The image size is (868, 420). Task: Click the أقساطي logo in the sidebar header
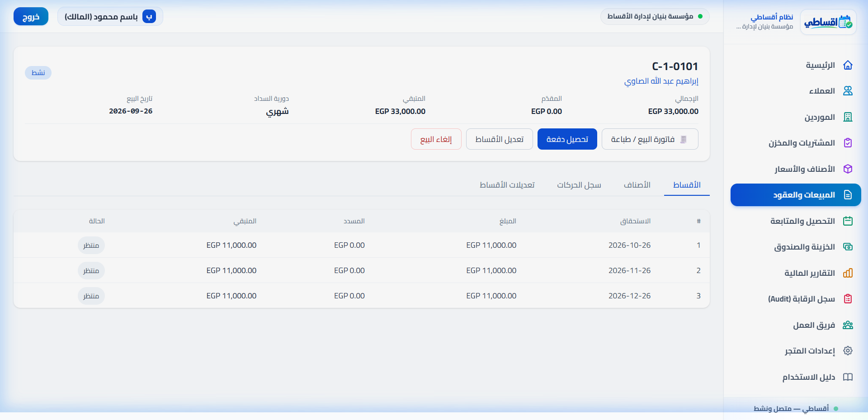(x=828, y=22)
